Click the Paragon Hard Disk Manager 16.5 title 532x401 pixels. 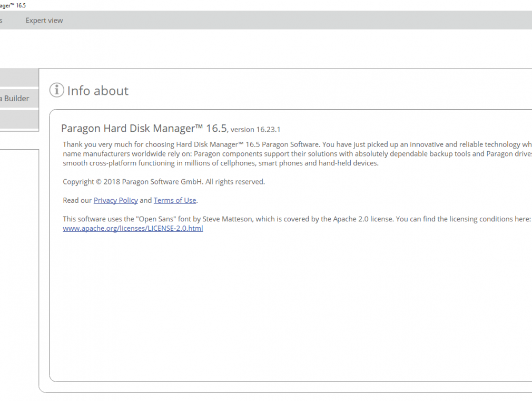click(144, 128)
